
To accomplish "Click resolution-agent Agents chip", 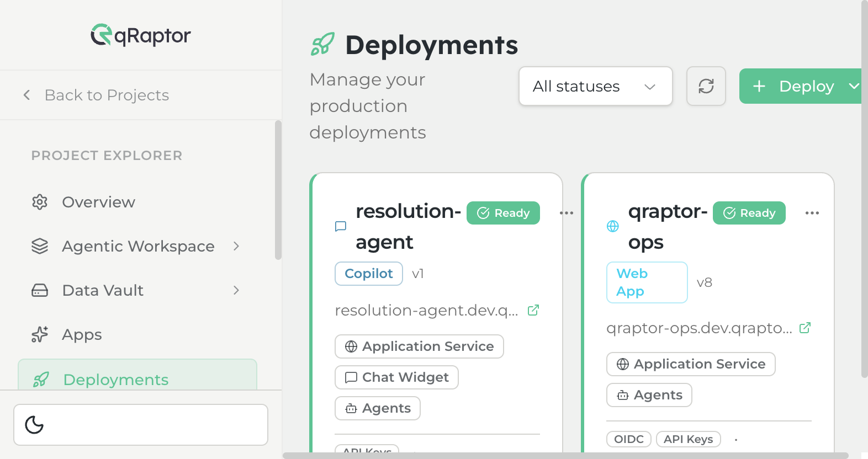I will point(378,408).
